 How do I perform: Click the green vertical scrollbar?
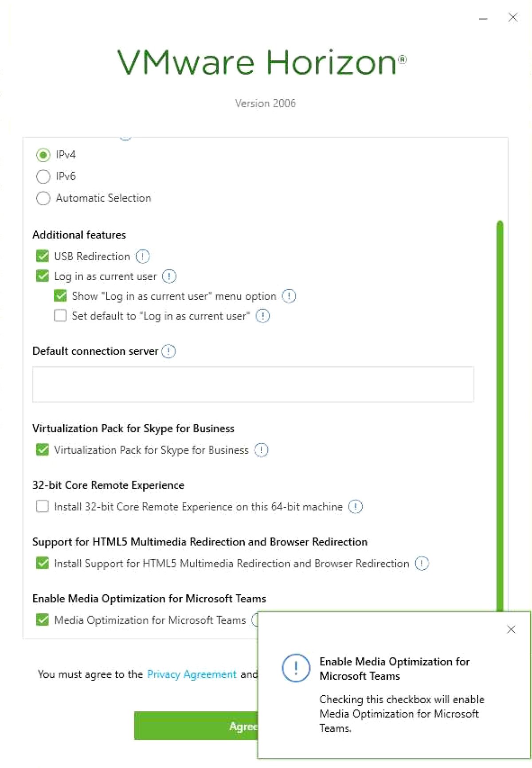point(500,416)
